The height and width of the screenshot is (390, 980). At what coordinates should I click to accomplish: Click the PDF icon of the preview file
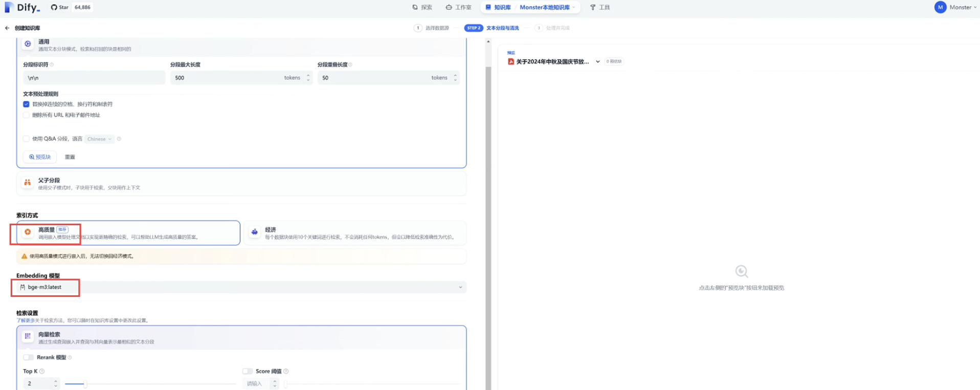point(510,61)
